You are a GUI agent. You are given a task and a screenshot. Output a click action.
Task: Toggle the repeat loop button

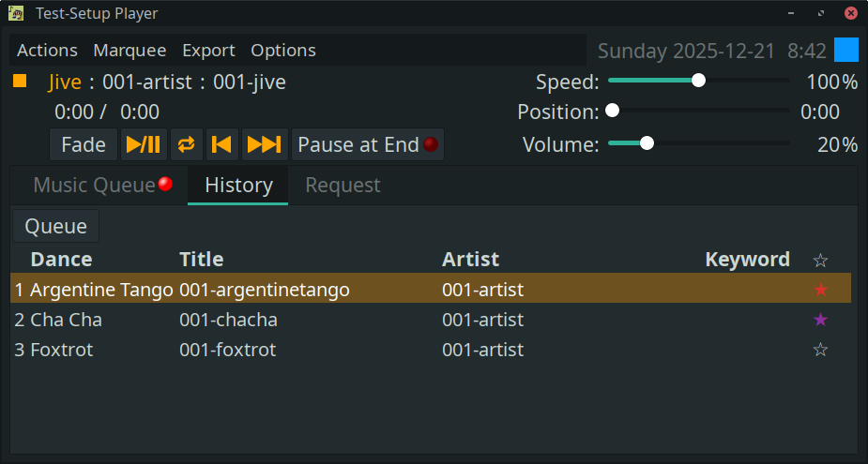pyautogui.click(x=186, y=144)
